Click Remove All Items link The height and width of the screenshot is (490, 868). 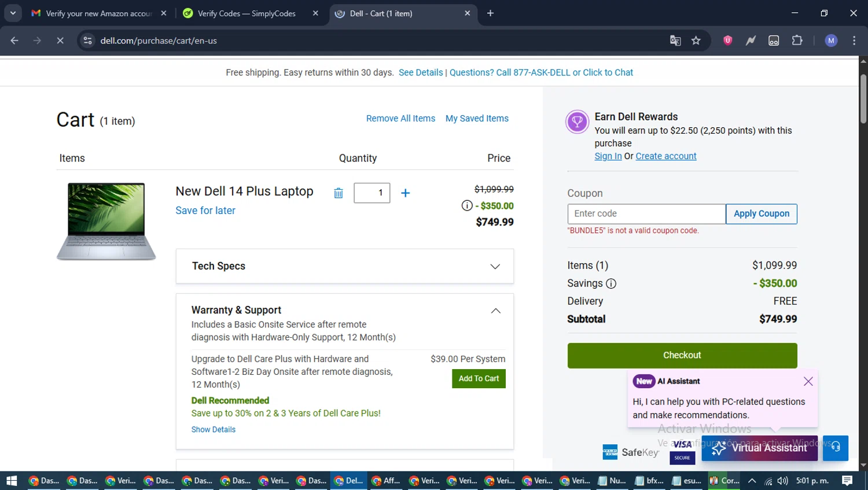tap(400, 118)
